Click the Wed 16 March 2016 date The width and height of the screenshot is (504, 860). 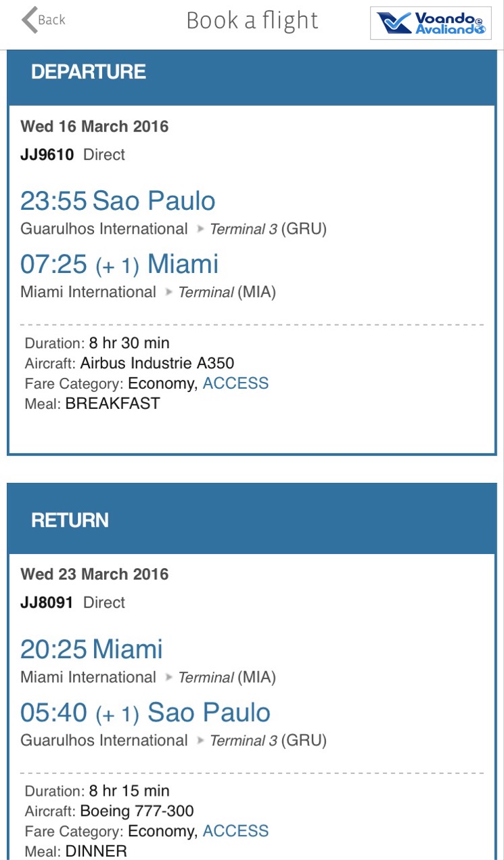click(95, 127)
